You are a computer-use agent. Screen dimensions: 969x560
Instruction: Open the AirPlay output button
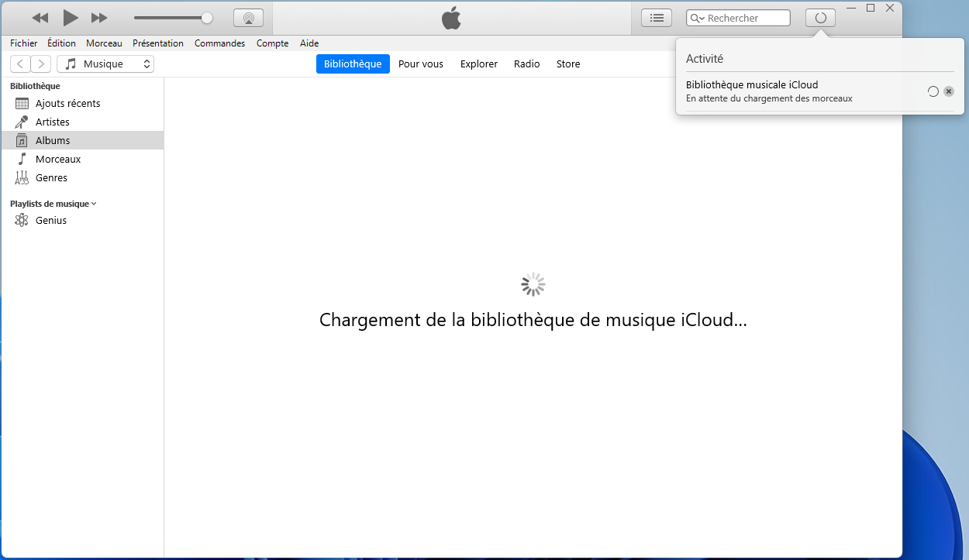click(x=248, y=18)
